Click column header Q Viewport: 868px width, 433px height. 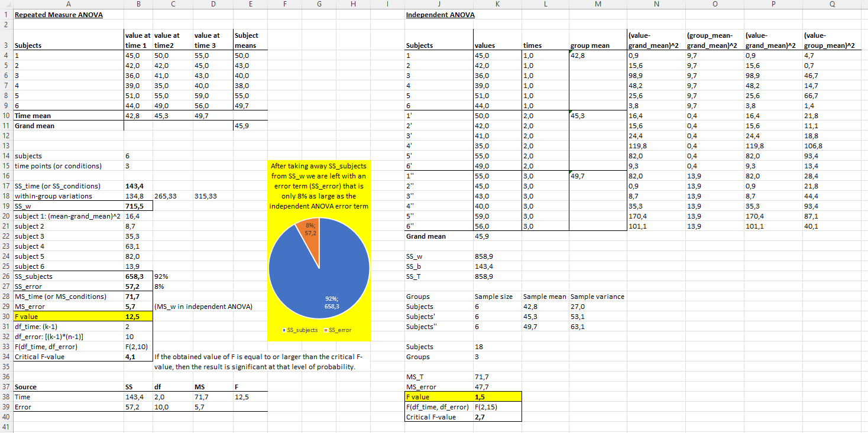[833, 4]
